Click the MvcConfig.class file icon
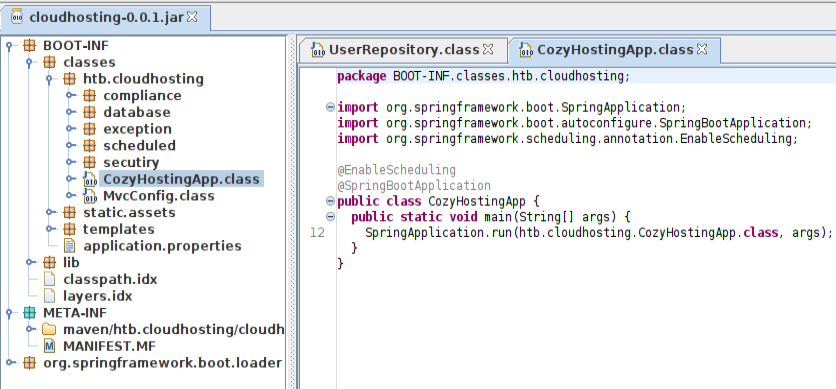The height and width of the screenshot is (389, 836). click(x=90, y=196)
